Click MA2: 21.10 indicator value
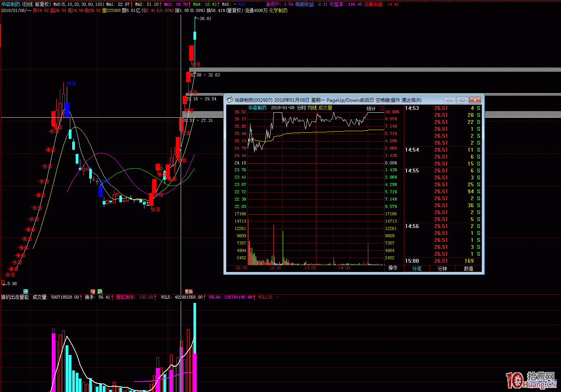Screen dimensions: 561x392 point(147,4)
